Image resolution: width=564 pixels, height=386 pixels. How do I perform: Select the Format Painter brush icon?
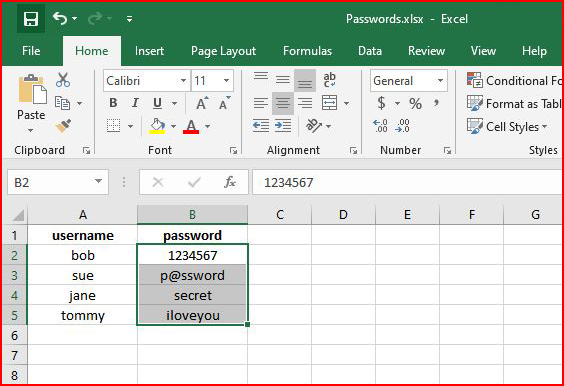click(63, 126)
